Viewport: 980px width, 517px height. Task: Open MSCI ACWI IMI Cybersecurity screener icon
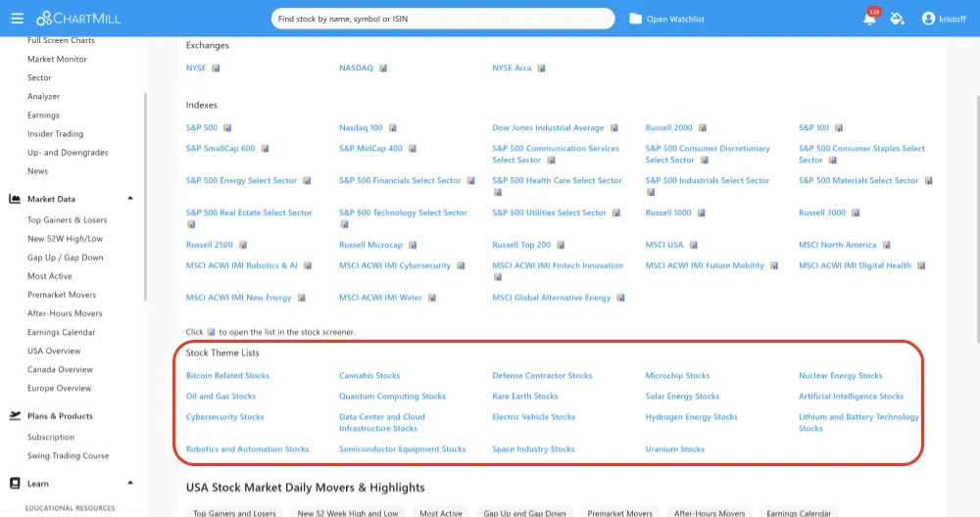pyautogui.click(x=461, y=266)
